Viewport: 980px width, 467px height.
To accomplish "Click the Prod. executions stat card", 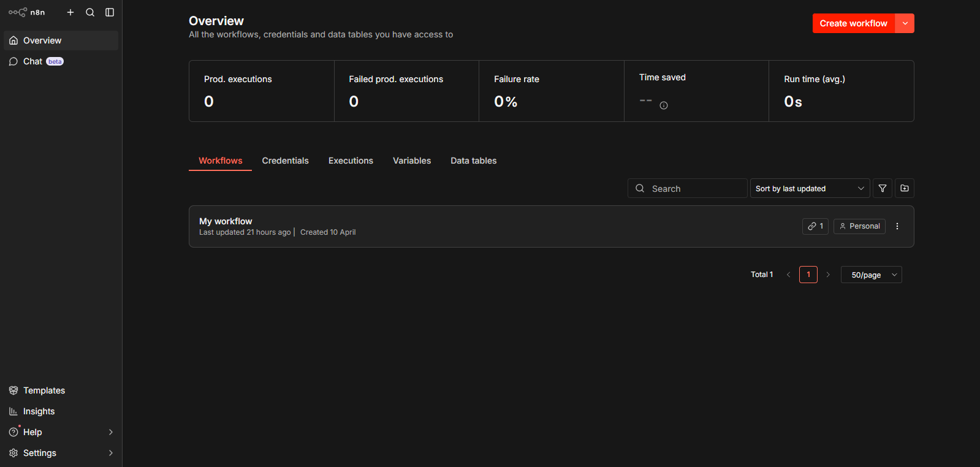I will [262, 91].
